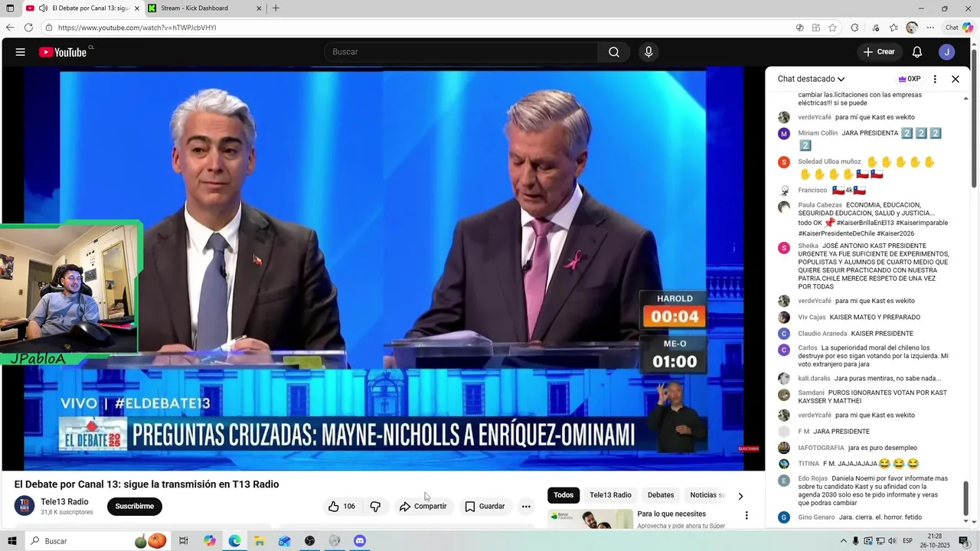The height and width of the screenshot is (551, 980).
Task: Like the video with thumbs up 106
Action: [341, 507]
